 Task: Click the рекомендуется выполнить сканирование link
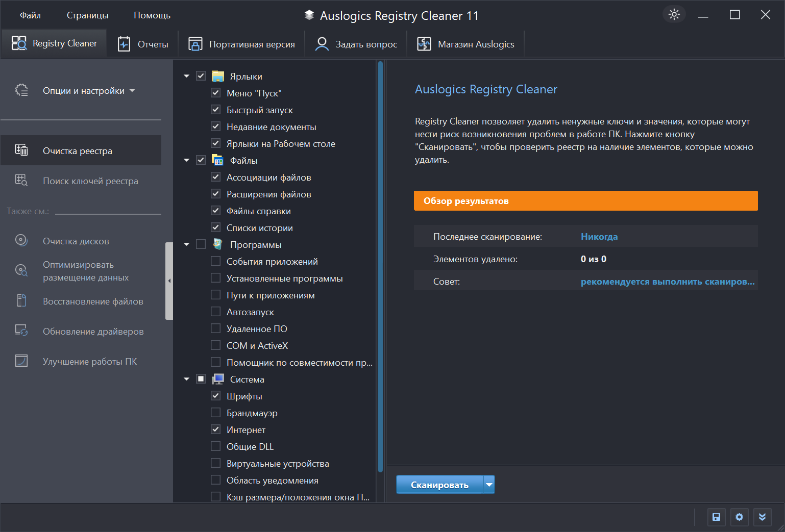click(667, 282)
